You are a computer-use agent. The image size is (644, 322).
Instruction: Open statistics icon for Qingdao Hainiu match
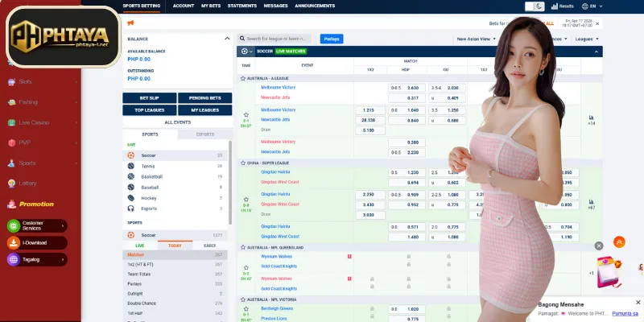592,202
